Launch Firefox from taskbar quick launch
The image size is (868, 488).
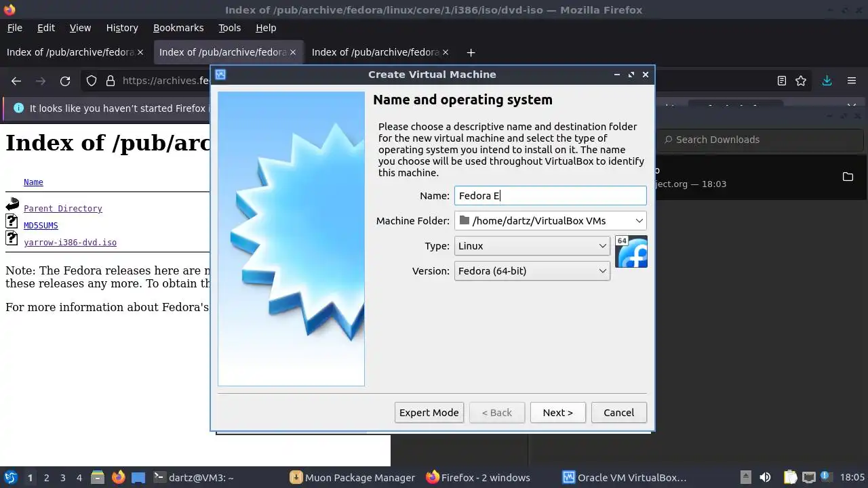click(118, 477)
